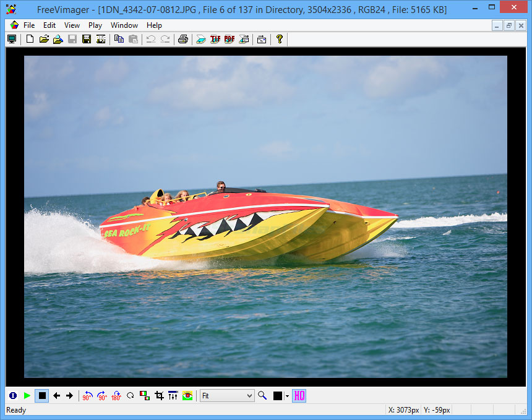The height and width of the screenshot is (420, 532).
Task: Expand the background color dropdown arrow
Action: click(286, 396)
